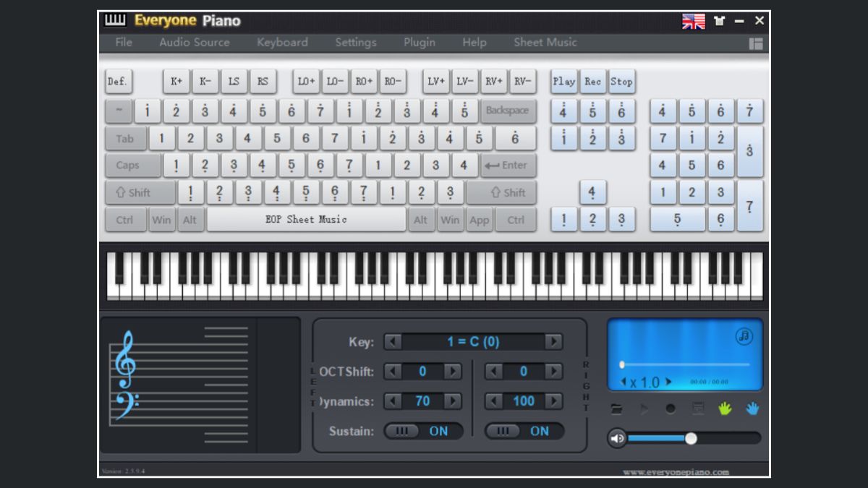Open a file using the folder icon
This screenshot has height=488, width=868.
[x=616, y=409]
